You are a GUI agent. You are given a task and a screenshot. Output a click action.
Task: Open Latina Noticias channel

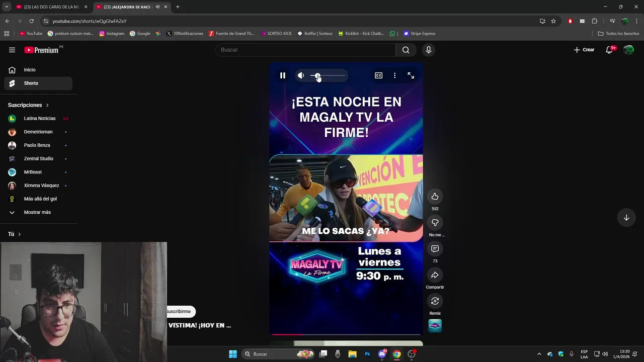point(38,119)
